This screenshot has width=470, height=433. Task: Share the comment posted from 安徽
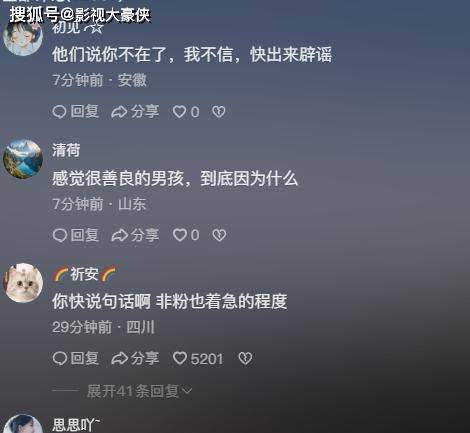(135, 112)
